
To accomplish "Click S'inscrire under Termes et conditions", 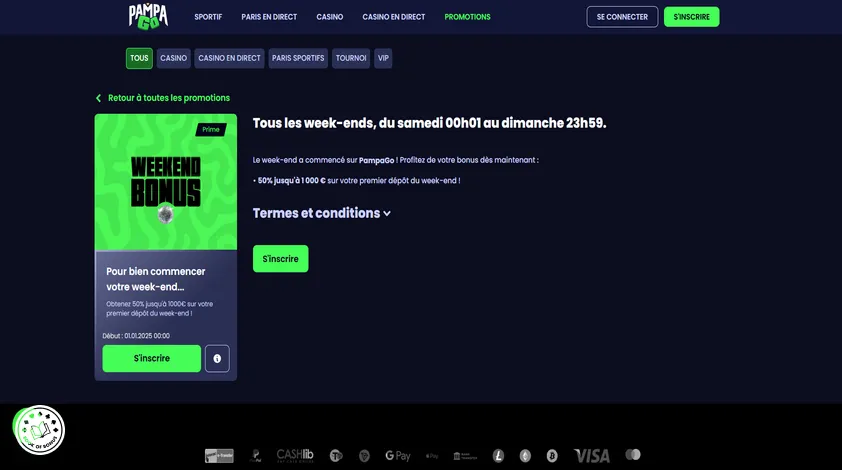I will click(280, 259).
